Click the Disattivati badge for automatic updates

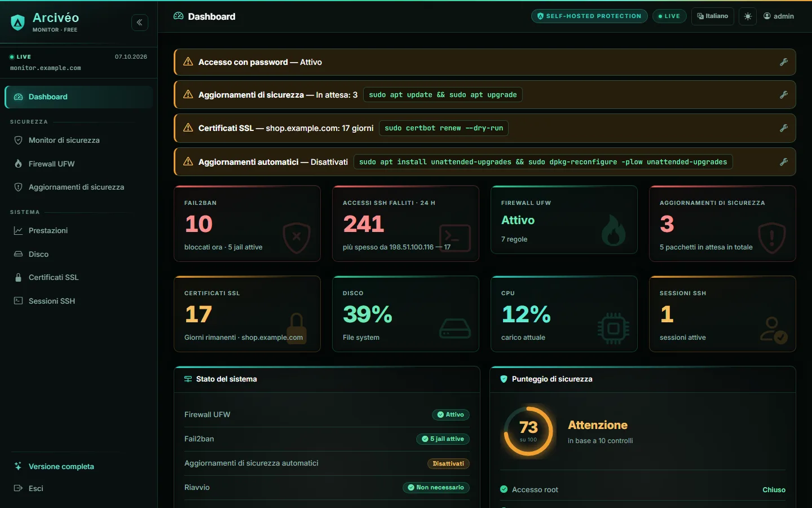click(x=448, y=464)
